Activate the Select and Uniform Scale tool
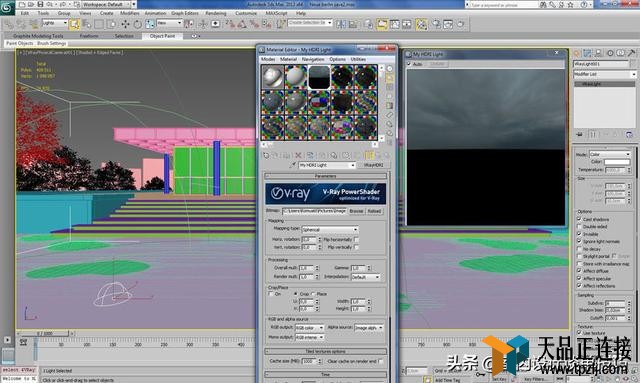The width and height of the screenshot is (640, 383). [150, 24]
